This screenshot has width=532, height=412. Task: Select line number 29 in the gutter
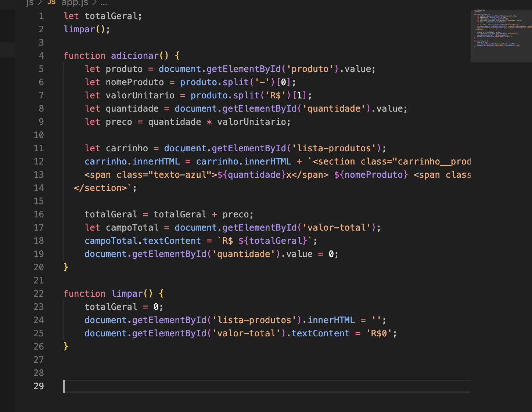(39, 386)
